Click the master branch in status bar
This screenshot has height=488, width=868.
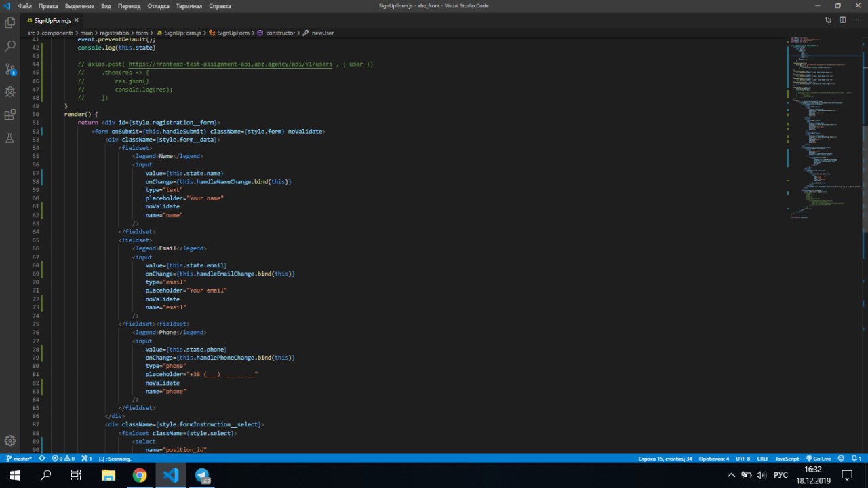coord(19,459)
